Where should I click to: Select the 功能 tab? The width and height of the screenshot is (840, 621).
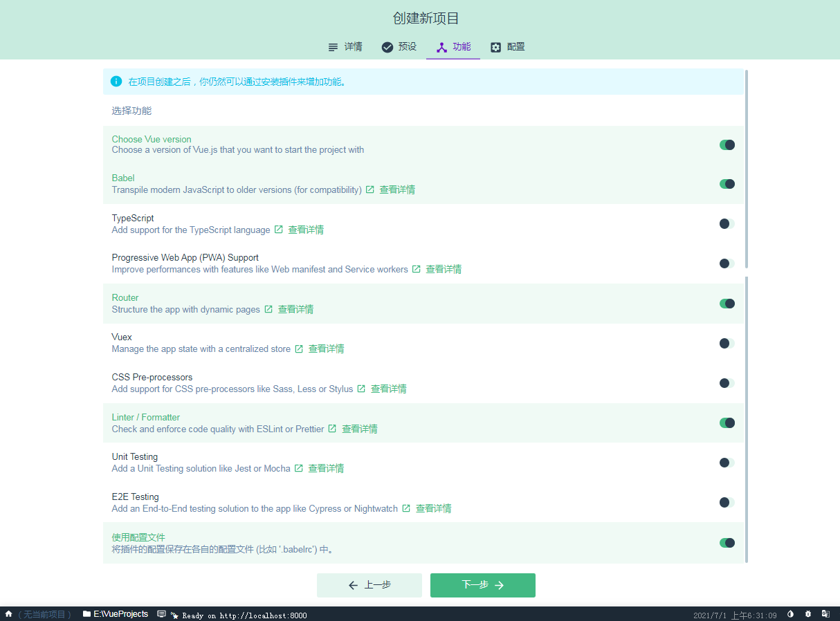(453, 47)
